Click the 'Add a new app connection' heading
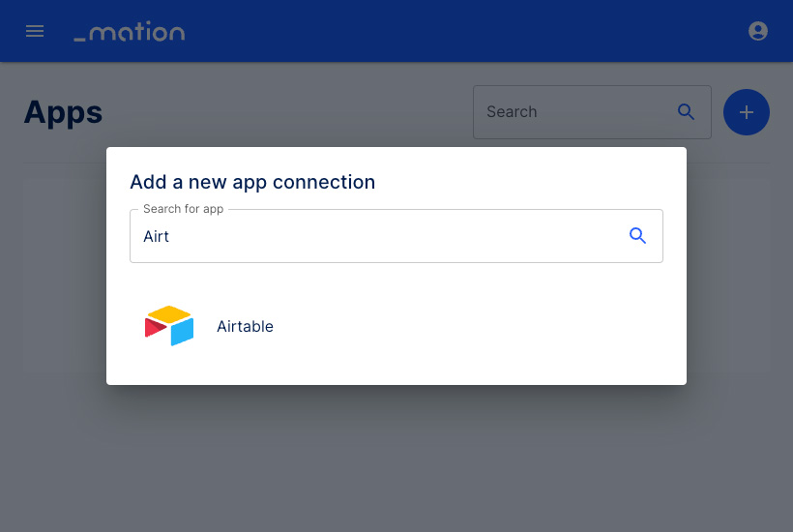 [x=252, y=183]
